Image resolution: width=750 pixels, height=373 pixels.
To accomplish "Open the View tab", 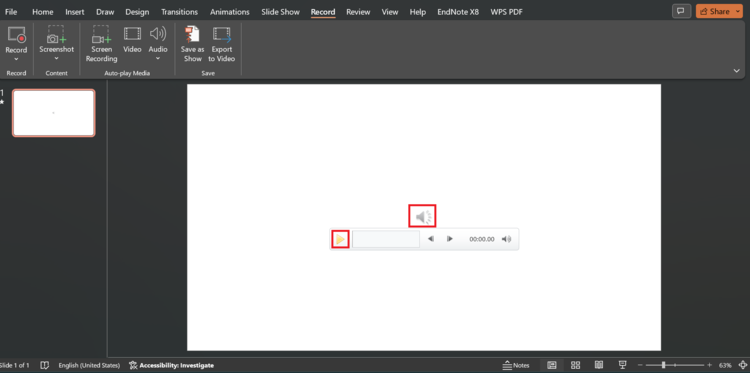I will pyautogui.click(x=390, y=12).
